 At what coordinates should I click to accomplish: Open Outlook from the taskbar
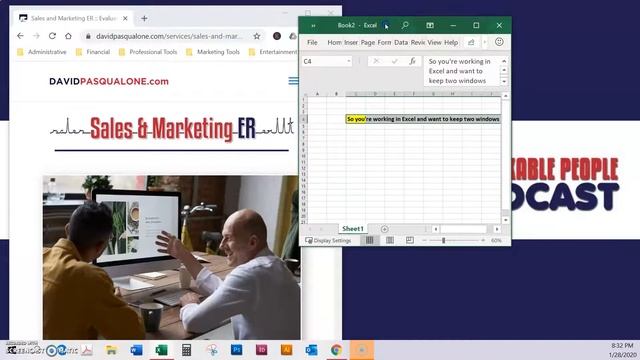click(x=311, y=350)
